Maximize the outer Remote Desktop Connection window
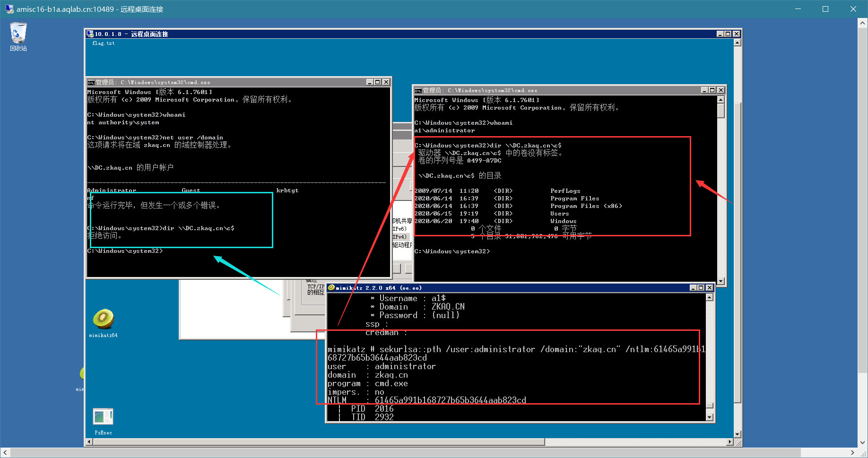Image resolution: width=868 pixels, height=458 pixels. (825, 9)
